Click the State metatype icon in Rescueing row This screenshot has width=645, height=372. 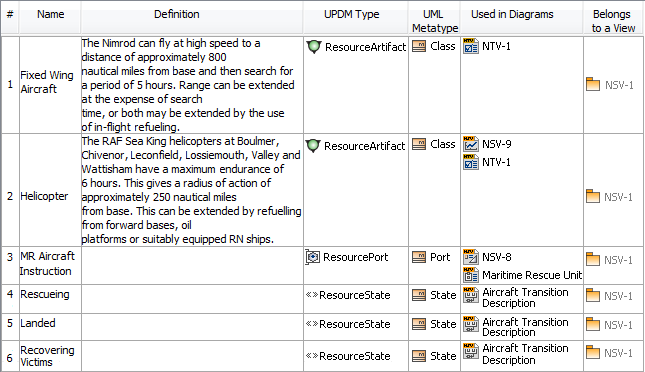tap(419, 295)
